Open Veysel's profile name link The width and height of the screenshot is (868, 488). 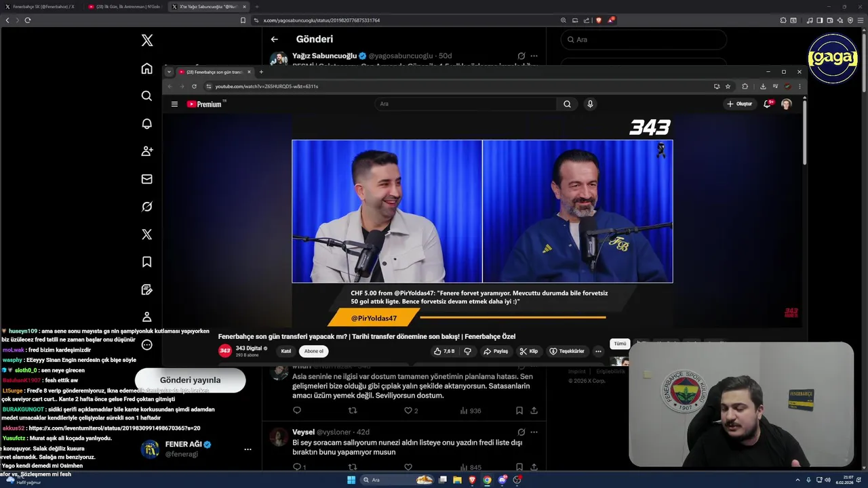[303, 432]
